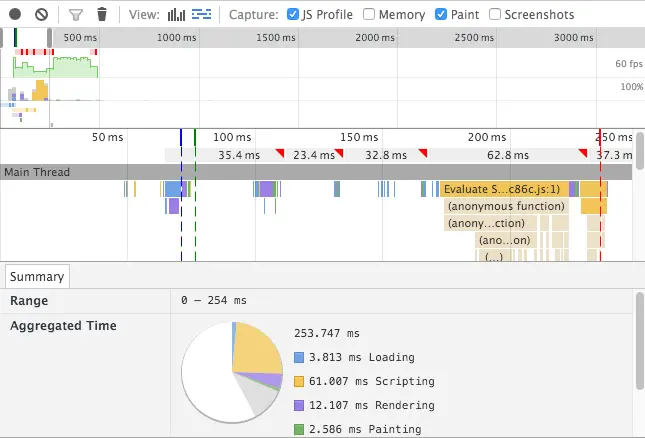Click the 60 fps label
The image size is (645, 438).
(629, 64)
